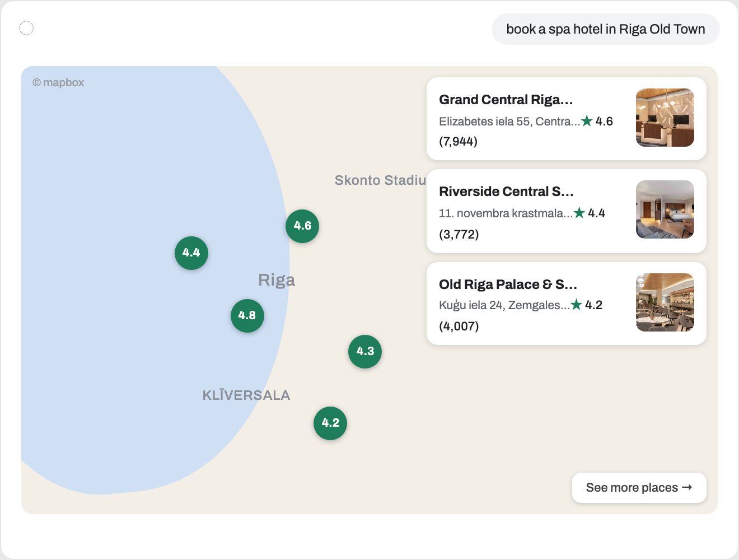Open the Grand Central Riga hotel card

[567, 119]
